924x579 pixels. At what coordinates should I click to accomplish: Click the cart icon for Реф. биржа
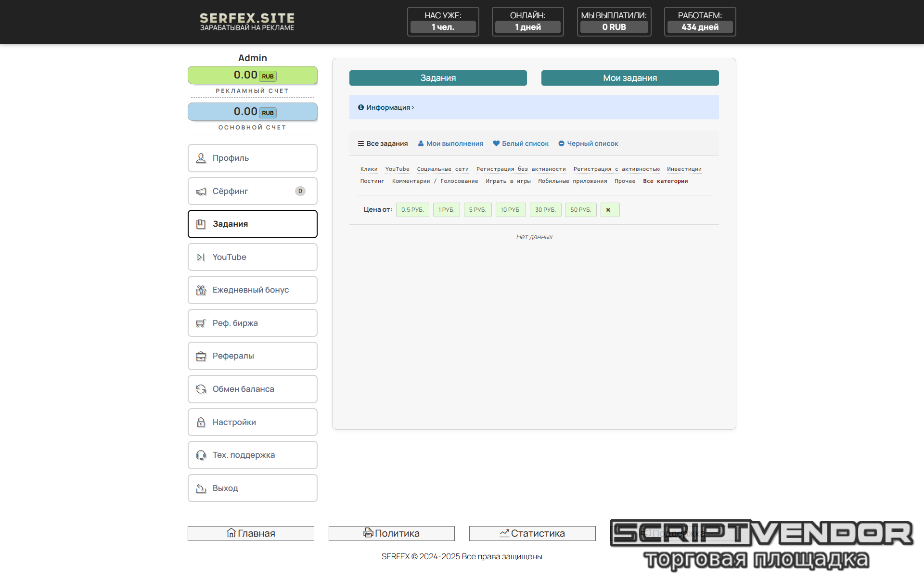pyautogui.click(x=201, y=323)
